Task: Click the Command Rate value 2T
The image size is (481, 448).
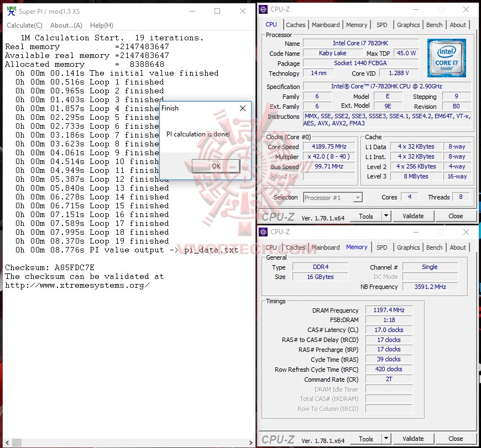Action: click(x=389, y=379)
